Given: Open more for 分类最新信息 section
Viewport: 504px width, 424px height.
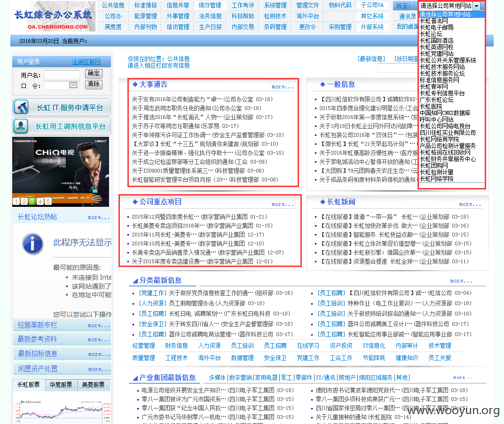Looking at the screenshot, I should tap(461, 281).
